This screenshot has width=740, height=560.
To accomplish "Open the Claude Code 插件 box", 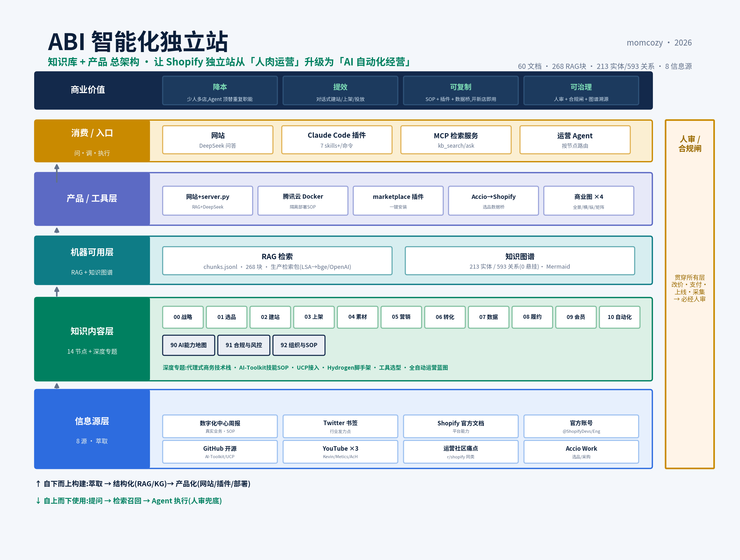I will 336,140.
